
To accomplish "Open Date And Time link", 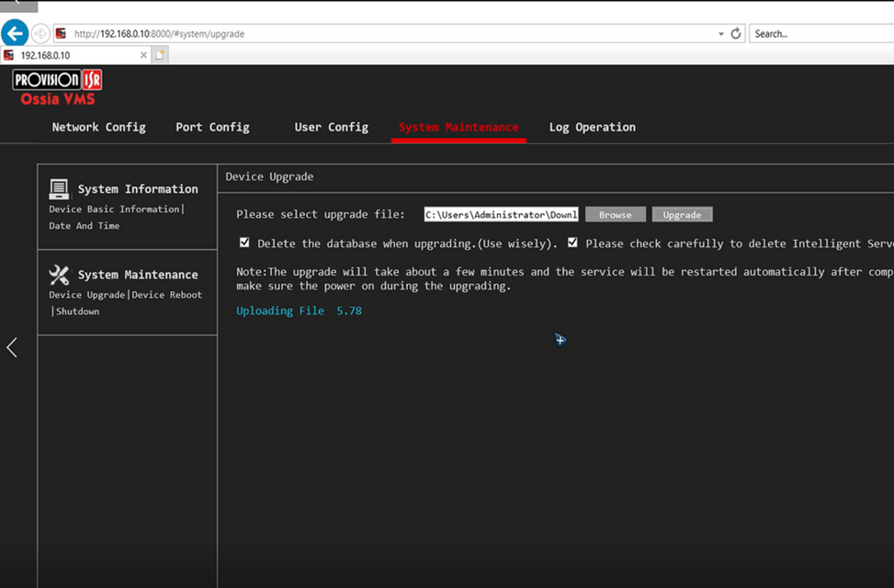I will 85,226.
